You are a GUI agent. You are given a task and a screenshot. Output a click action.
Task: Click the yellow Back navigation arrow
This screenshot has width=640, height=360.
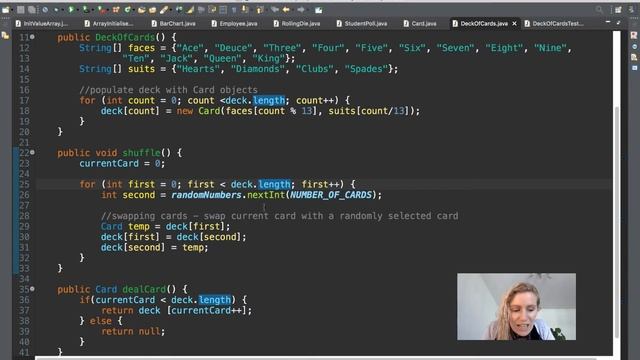(287, 9)
